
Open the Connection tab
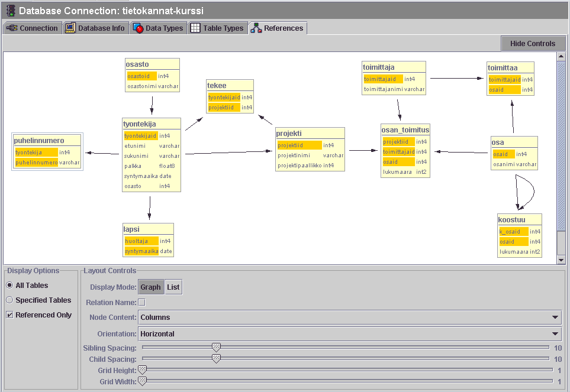tap(32, 28)
